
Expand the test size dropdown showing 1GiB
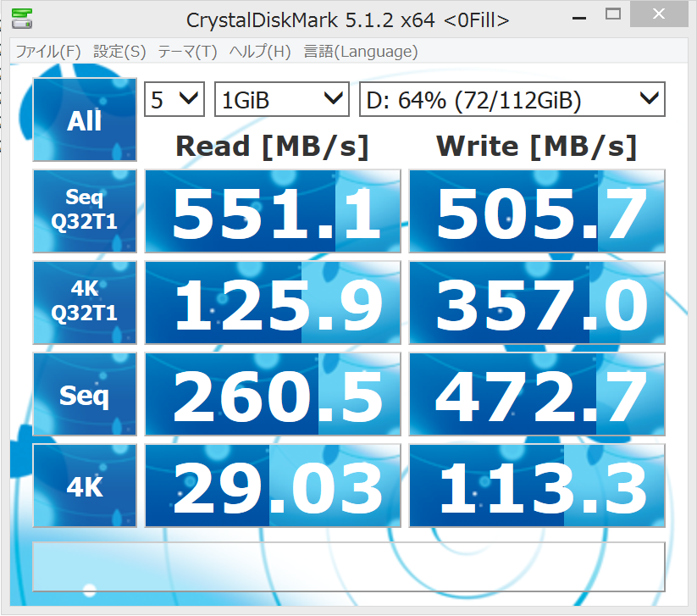pos(282,99)
